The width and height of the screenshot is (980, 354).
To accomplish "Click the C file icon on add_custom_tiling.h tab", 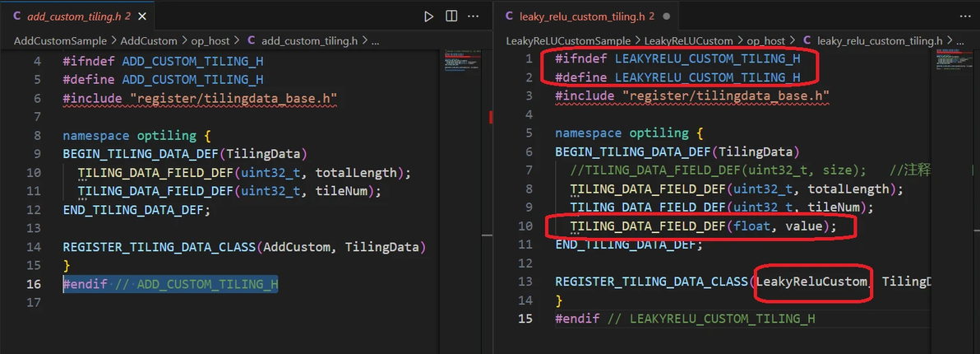I will pos(17,16).
